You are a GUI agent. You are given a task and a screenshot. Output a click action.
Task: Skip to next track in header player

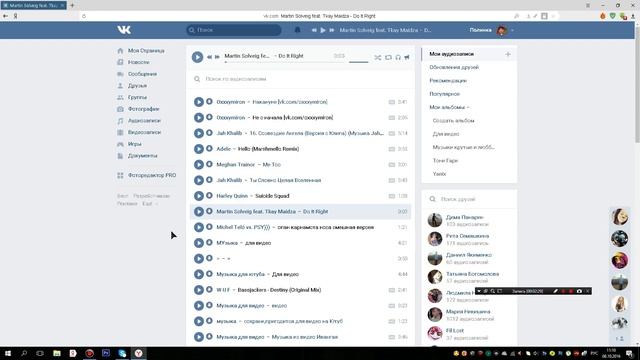(x=331, y=30)
